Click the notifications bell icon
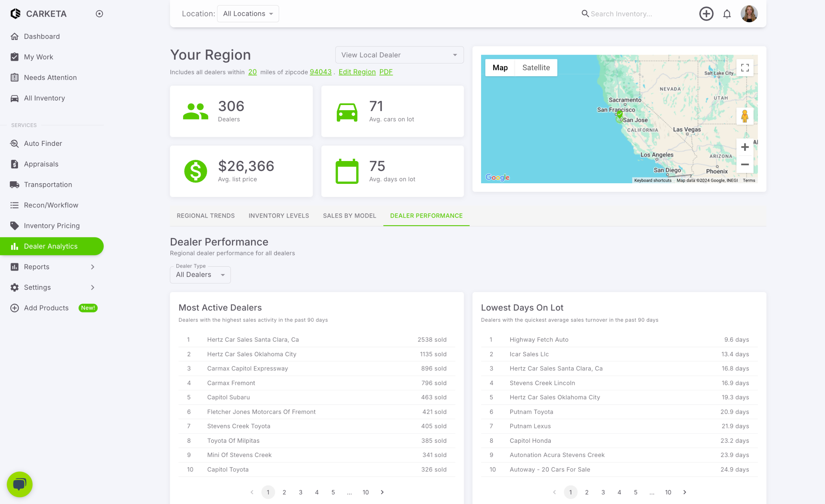This screenshot has height=504, width=825. (x=727, y=14)
